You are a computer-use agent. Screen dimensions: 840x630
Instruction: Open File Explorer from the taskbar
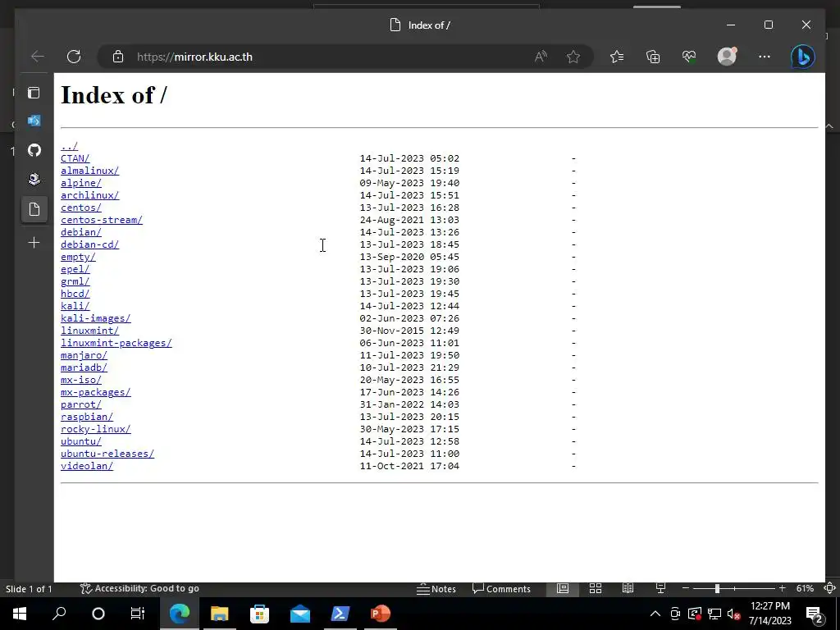219,614
